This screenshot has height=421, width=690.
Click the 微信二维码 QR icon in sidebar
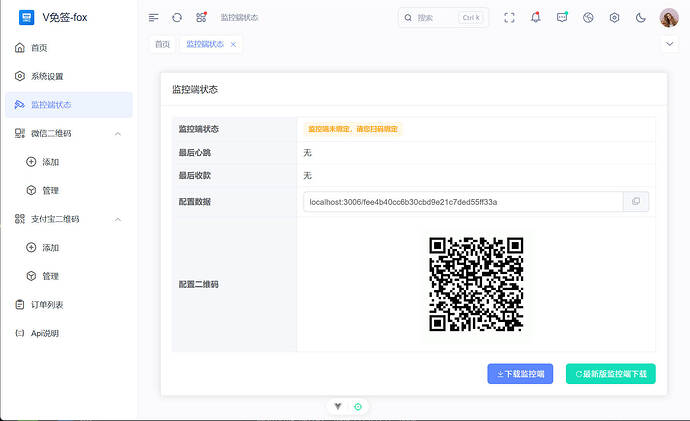20,133
